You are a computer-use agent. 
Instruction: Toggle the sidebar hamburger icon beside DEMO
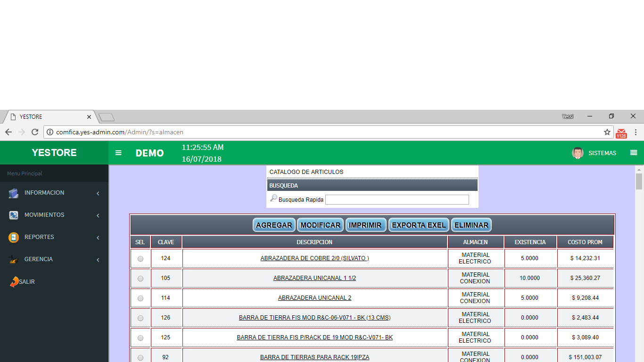(118, 153)
